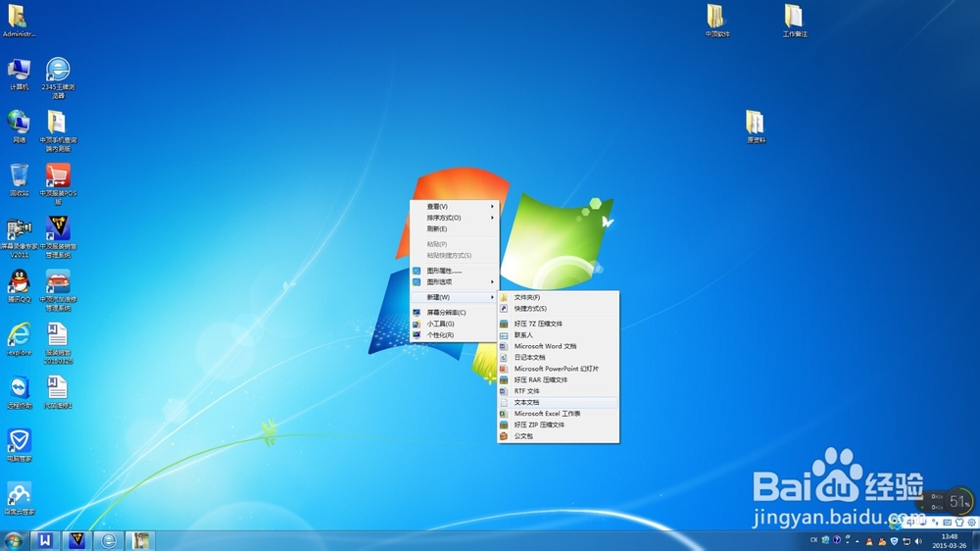Open the second Word document desktop file
980x551 pixels.
pos(58,393)
